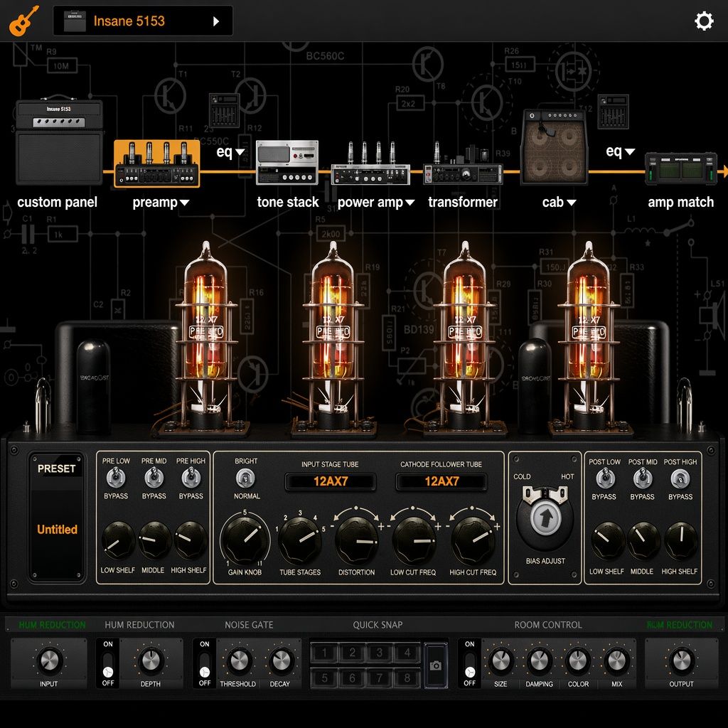
Task: Switch Room Control ON/OFF toggle
Action: coord(469,664)
